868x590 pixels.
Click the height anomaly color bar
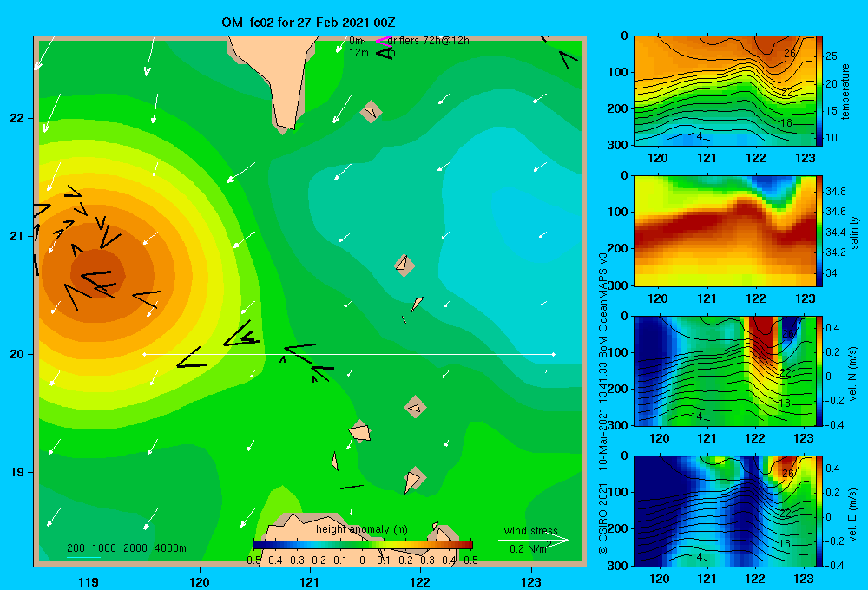(363, 545)
